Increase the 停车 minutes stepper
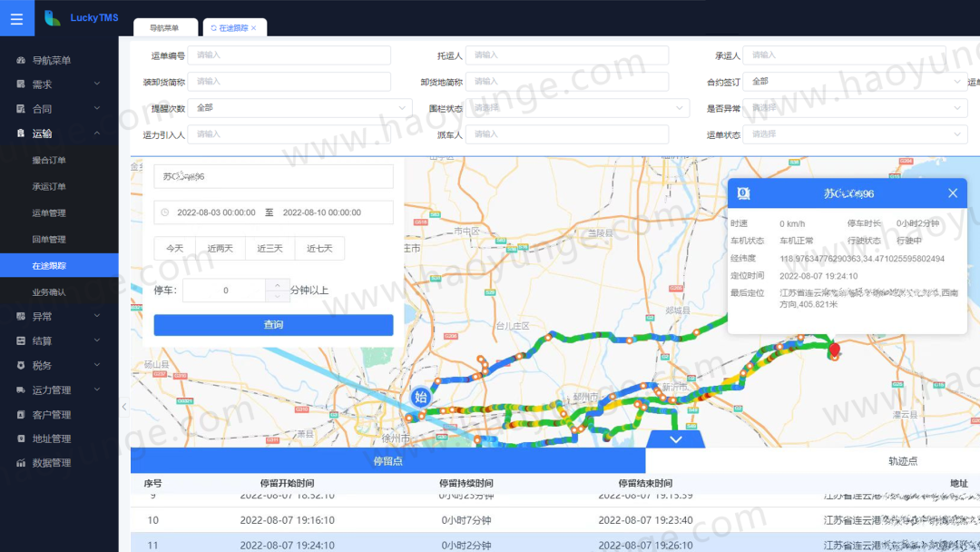Screen dimensions: 980x552 (278, 285)
